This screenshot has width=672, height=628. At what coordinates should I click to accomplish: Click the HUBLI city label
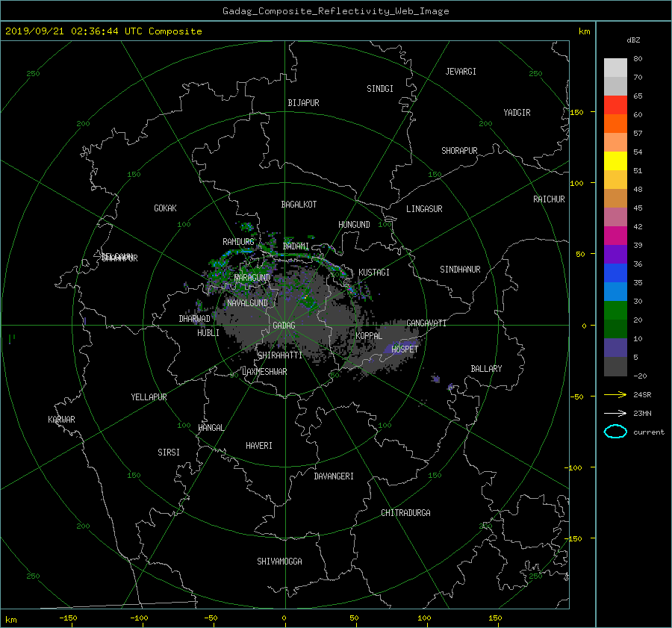click(x=208, y=333)
